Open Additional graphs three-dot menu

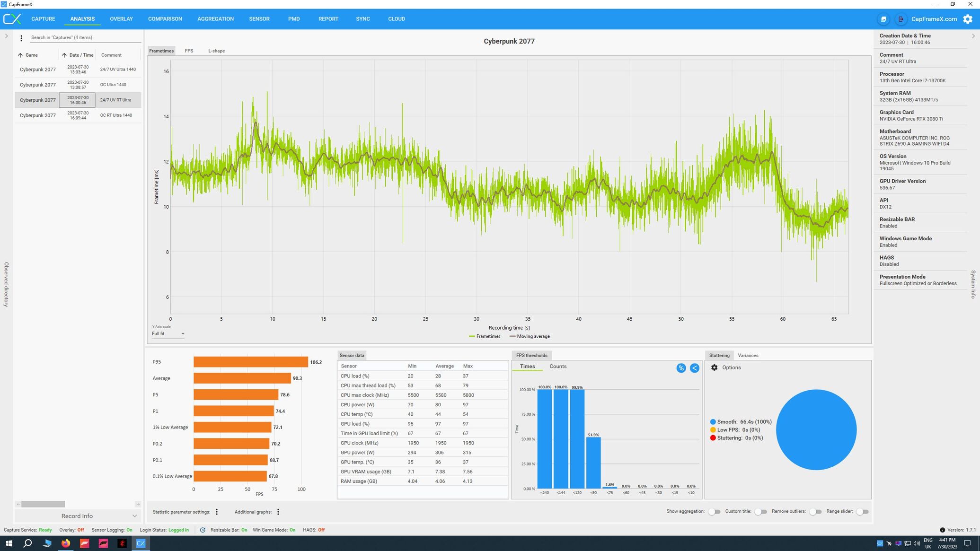[278, 512]
